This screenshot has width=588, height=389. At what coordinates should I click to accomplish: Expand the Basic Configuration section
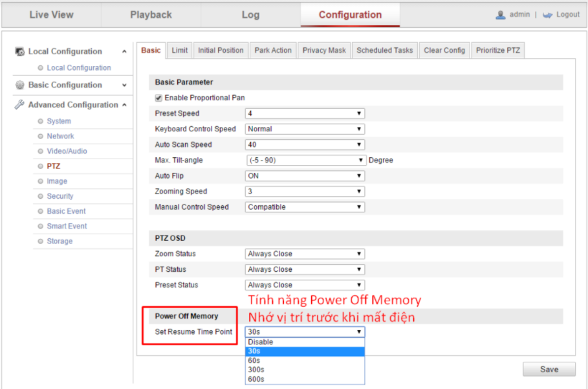point(124,85)
